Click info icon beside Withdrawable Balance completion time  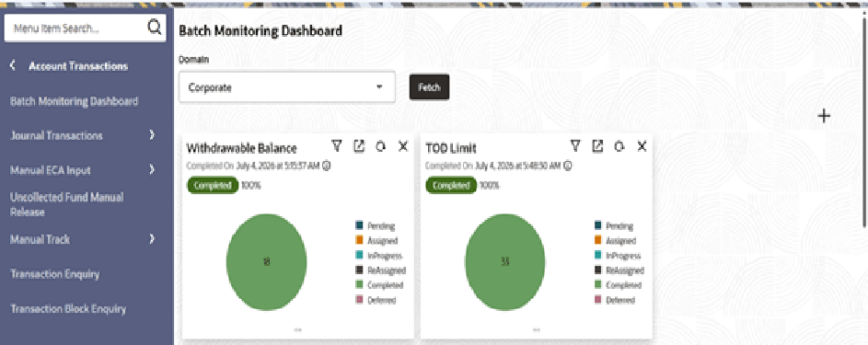[x=327, y=166]
